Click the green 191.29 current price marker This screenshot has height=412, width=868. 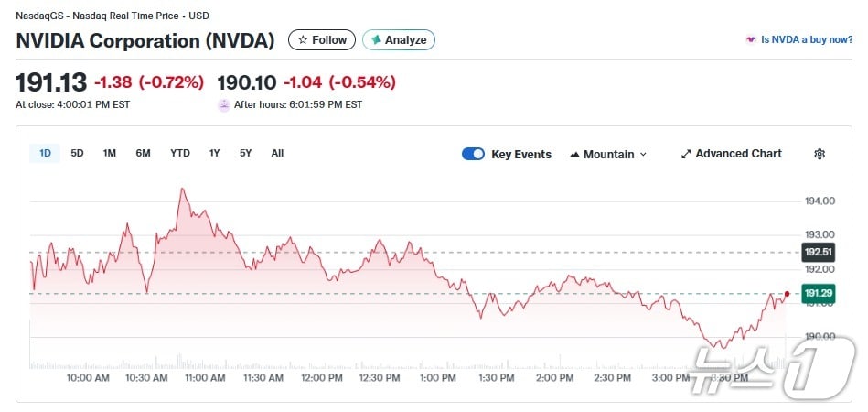[x=818, y=293]
